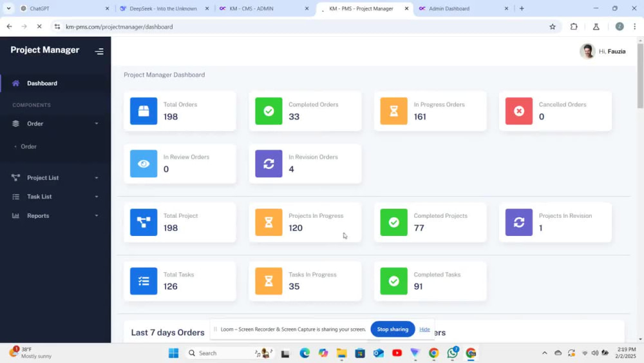
Task: Click the page vertical scrollbar thumb
Action: click(640, 75)
